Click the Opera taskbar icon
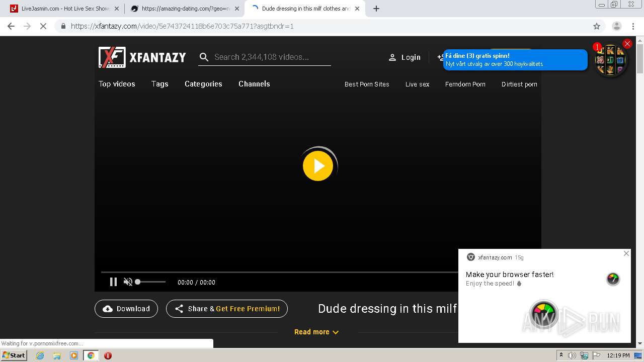 [108, 355]
